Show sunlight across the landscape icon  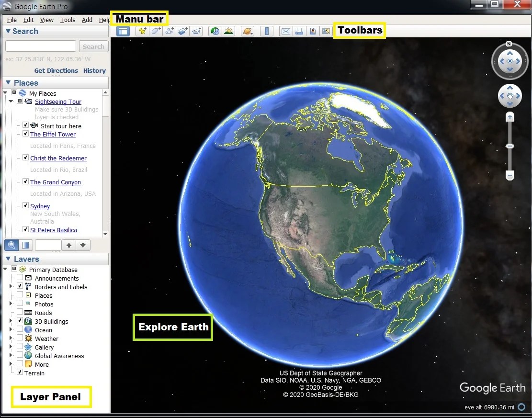229,31
